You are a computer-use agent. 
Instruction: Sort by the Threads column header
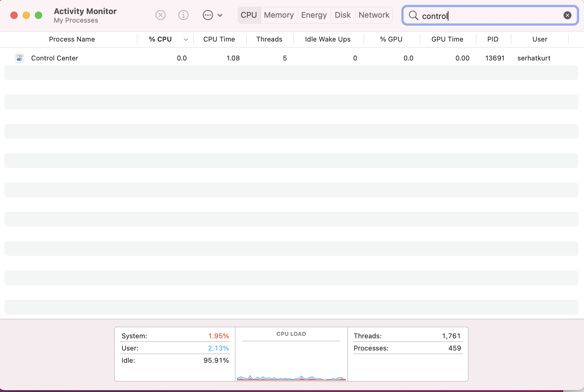269,39
